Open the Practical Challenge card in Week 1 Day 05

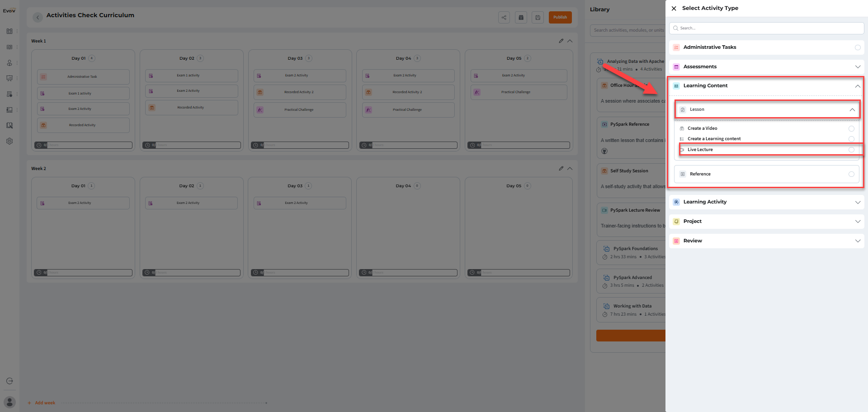[519, 92]
